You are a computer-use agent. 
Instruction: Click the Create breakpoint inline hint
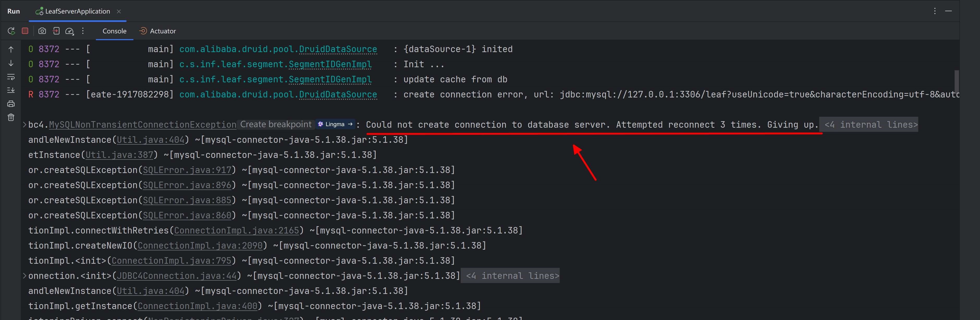(x=275, y=124)
